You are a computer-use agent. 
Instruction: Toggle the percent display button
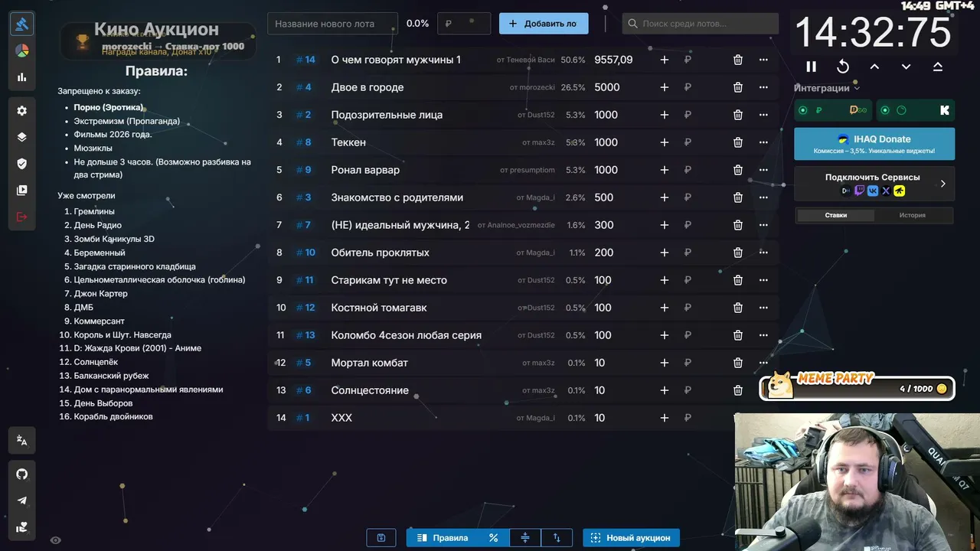tap(494, 538)
